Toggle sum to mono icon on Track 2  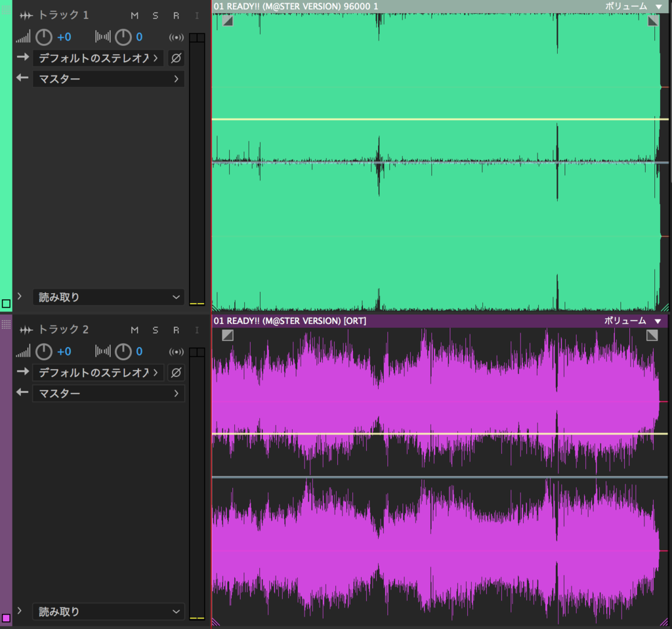coord(176,352)
